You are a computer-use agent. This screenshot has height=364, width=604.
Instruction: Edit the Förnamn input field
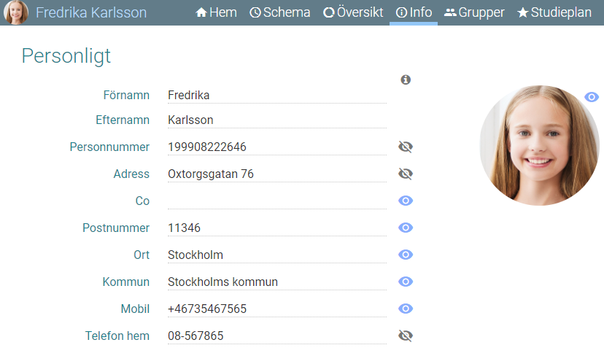[277, 95]
